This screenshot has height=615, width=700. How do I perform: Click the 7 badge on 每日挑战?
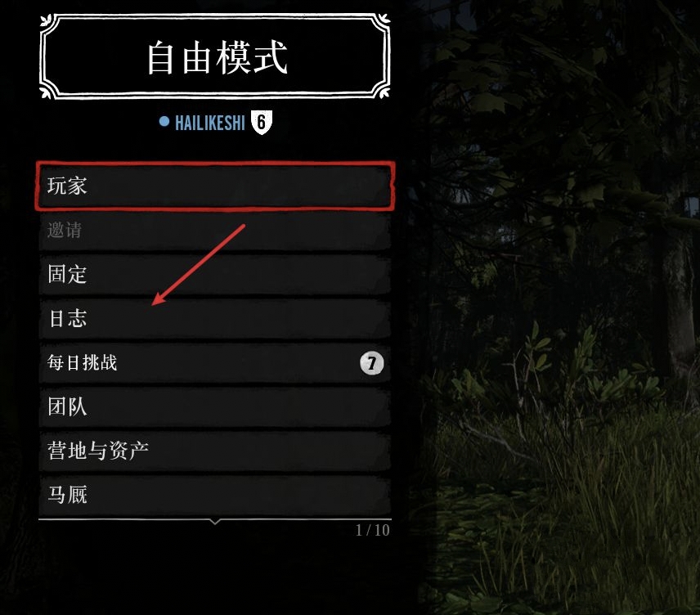click(372, 363)
